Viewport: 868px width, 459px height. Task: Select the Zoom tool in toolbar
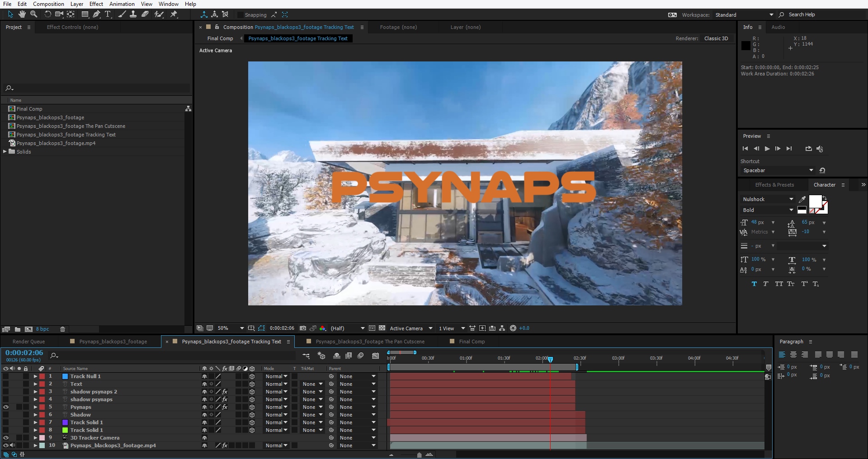point(33,14)
